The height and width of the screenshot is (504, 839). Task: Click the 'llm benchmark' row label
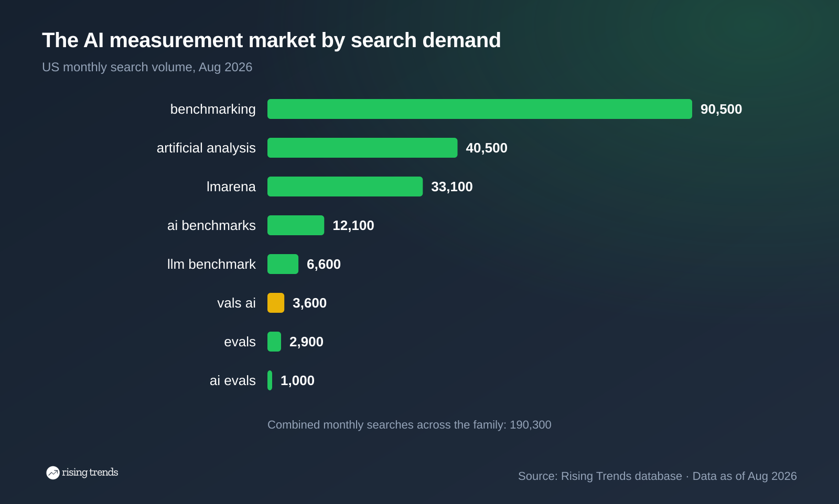[211, 264]
